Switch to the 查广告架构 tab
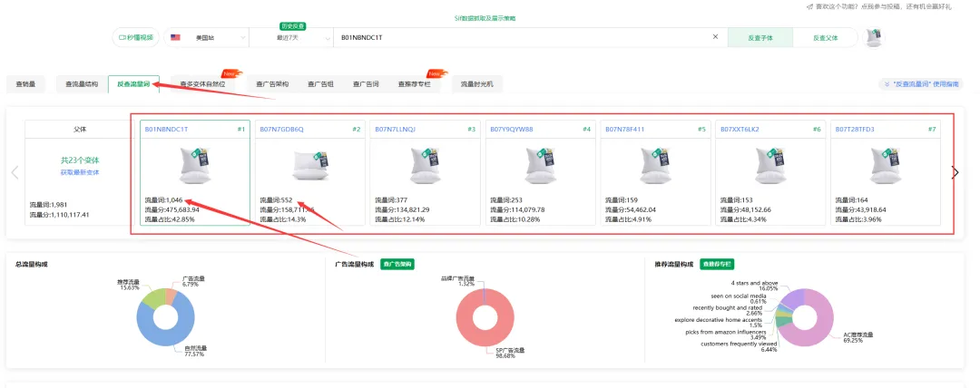Image resolution: width=980 pixels, height=388 pixels. pos(272,83)
